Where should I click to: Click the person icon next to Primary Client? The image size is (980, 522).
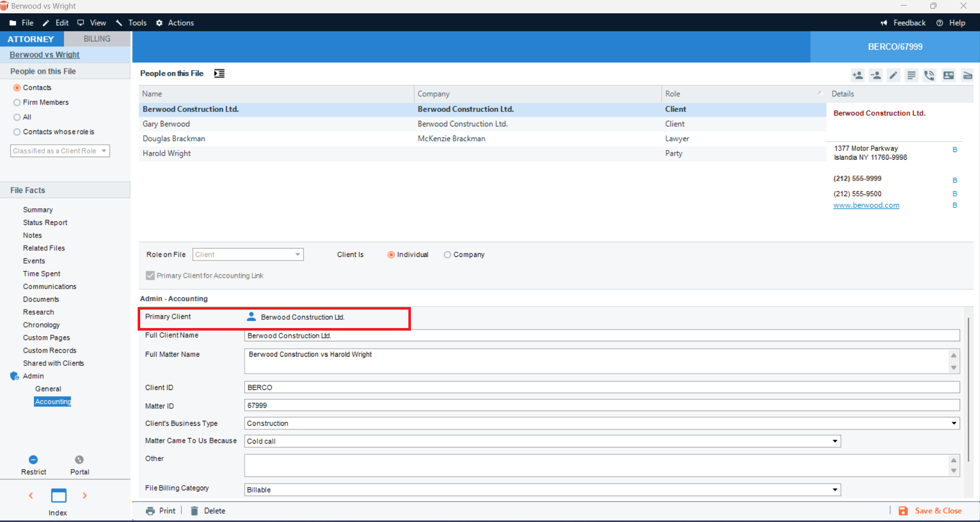pyautogui.click(x=251, y=317)
